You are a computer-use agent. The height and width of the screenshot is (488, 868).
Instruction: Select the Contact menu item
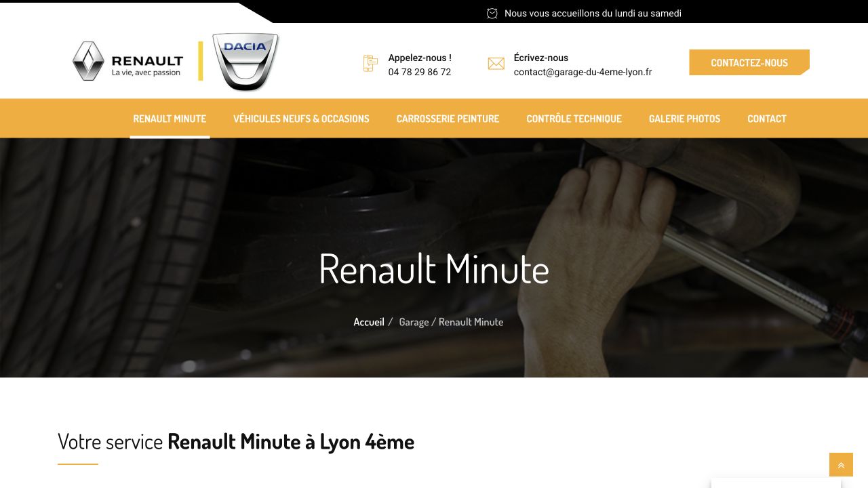click(x=767, y=119)
